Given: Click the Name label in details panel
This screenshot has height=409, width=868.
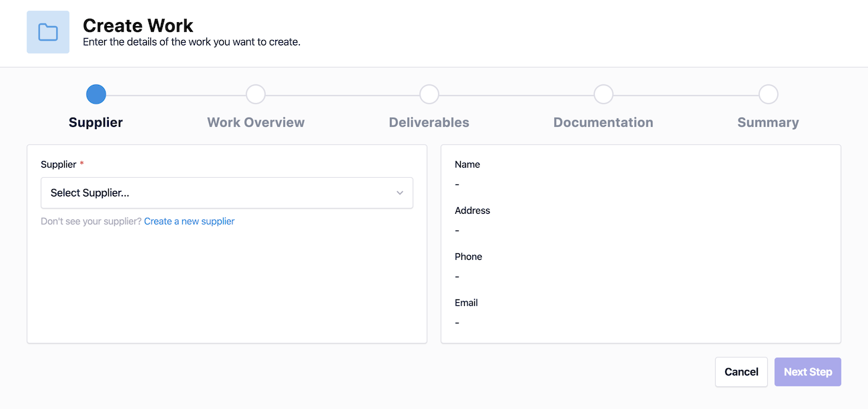Looking at the screenshot, I should [x=467, y=164].
